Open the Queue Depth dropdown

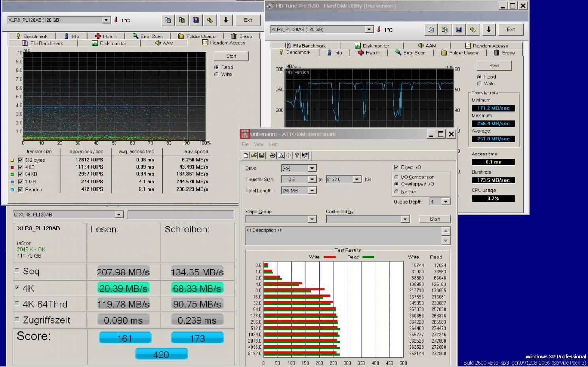click(445, 202)
